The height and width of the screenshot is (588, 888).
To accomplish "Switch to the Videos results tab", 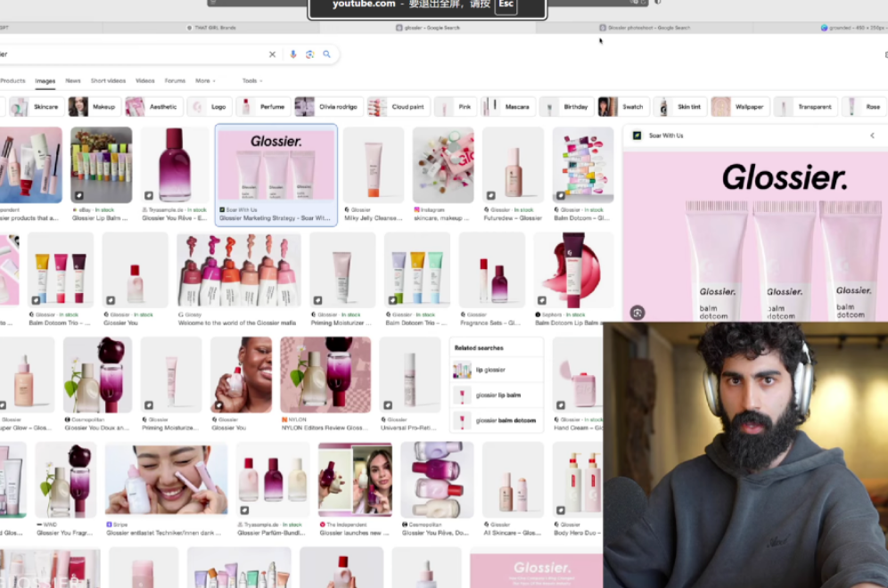I will point(144,81).
